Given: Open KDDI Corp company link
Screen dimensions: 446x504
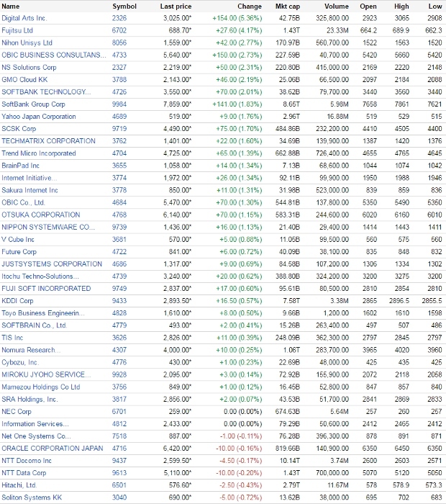Looking at the screenshot, I should click(x=17, y=301).
